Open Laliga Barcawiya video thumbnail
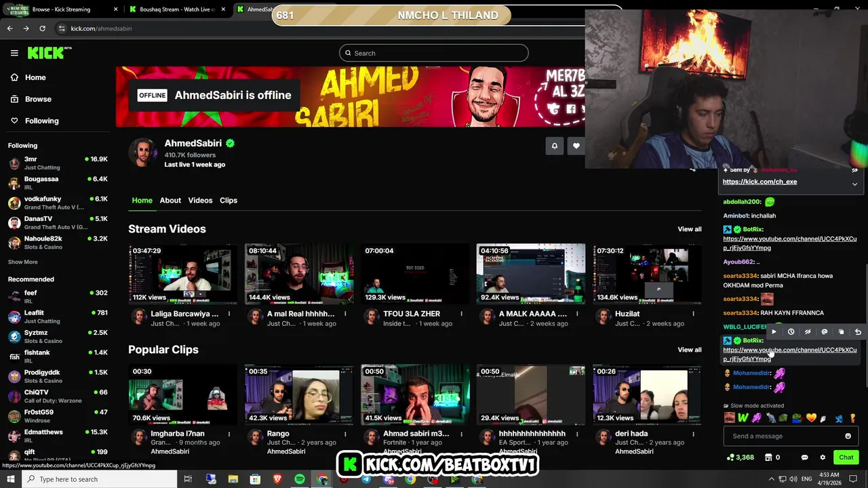This screenshot has height=488, width=868. [183, 274]
